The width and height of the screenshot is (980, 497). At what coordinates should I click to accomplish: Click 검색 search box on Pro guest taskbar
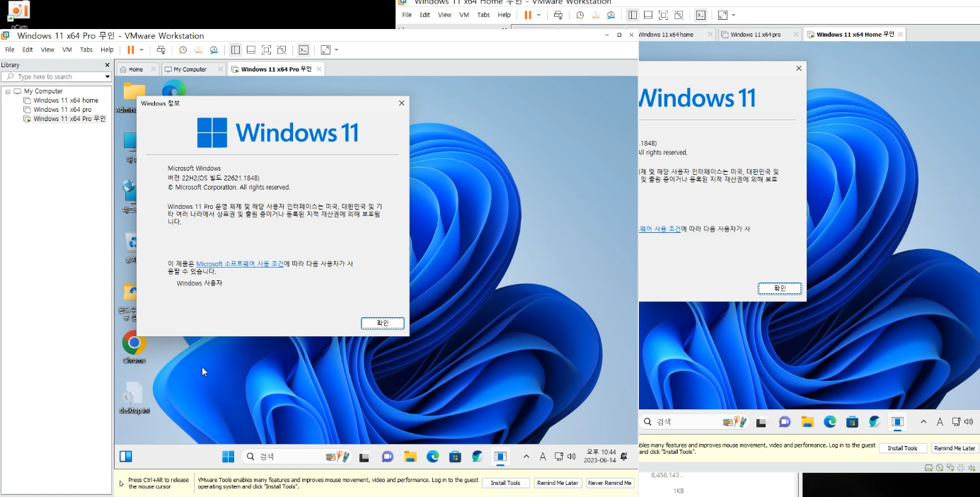pos(296,457)
